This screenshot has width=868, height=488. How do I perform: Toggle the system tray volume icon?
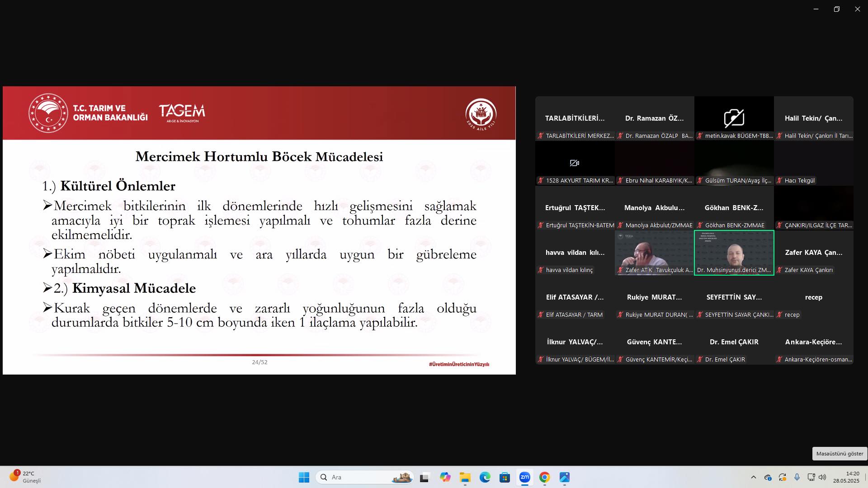click(x=822, y=477)
